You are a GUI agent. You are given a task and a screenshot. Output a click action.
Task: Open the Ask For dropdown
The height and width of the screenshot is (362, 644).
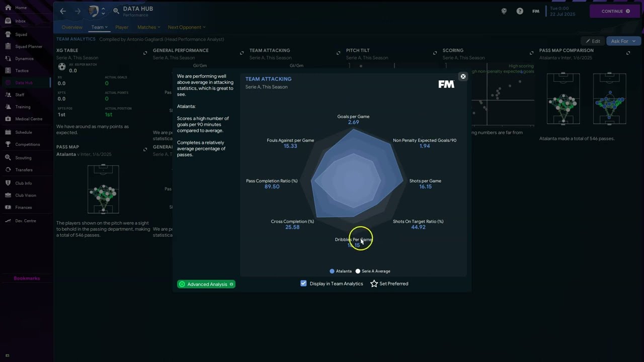pyautogui.click(x=623, y=41)
